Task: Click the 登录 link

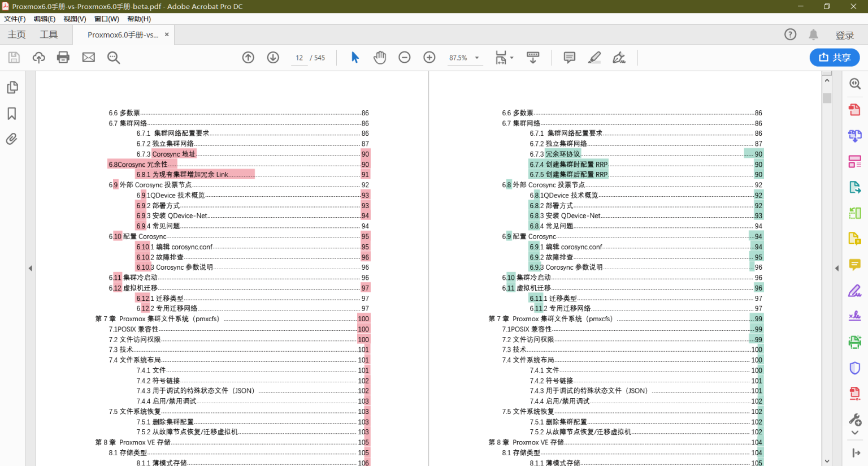Action: click(845, 34)
